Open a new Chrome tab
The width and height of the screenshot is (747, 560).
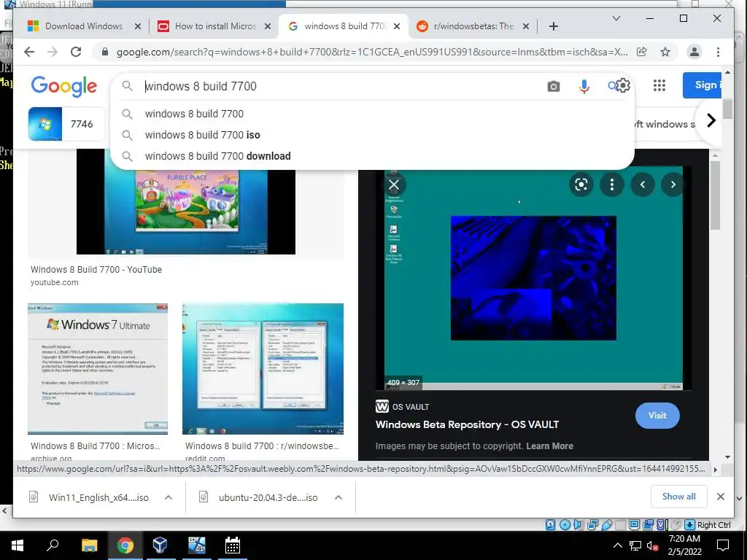click(x=553, y=26)
